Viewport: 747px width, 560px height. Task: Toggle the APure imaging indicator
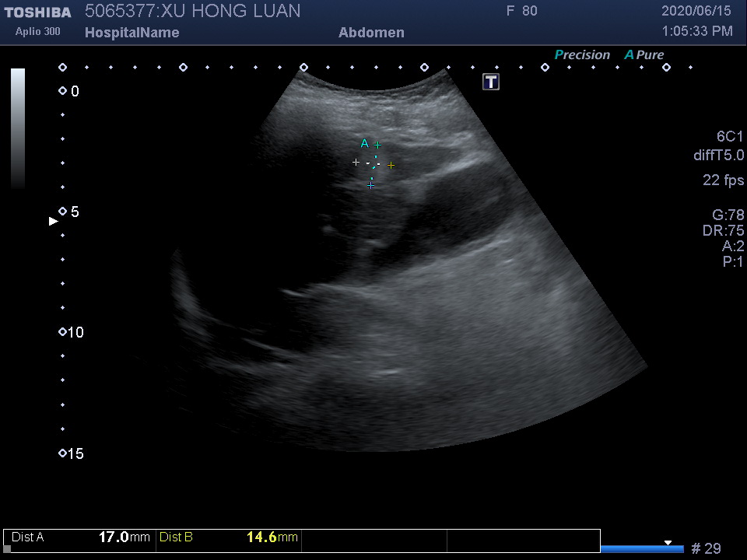click(x=644, y=54)
